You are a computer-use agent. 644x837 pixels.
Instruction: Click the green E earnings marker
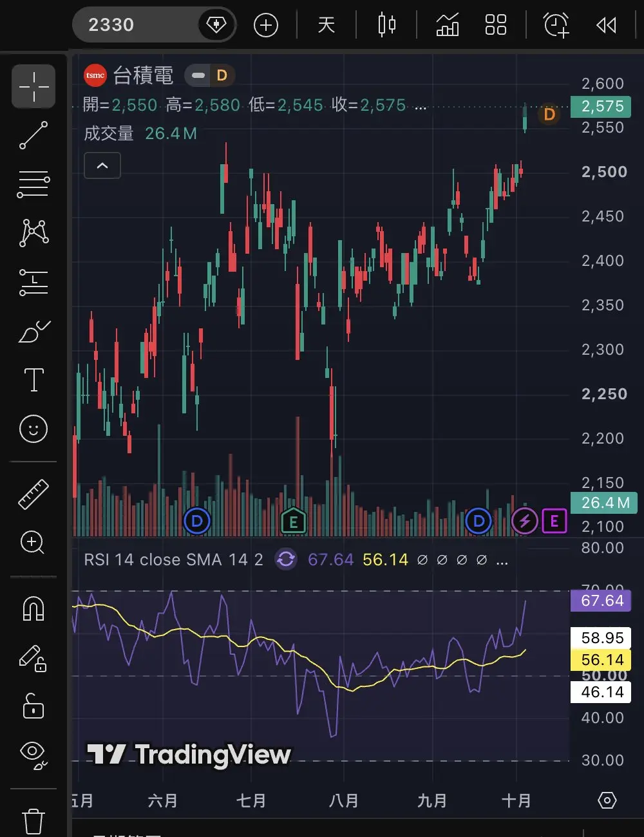tap(294, 522)
